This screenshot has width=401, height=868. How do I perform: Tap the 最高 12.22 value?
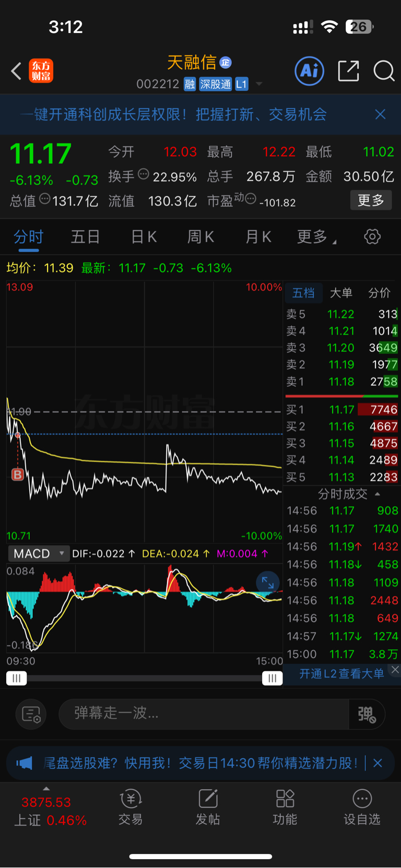pyautogui.click(x=279, y=152)
